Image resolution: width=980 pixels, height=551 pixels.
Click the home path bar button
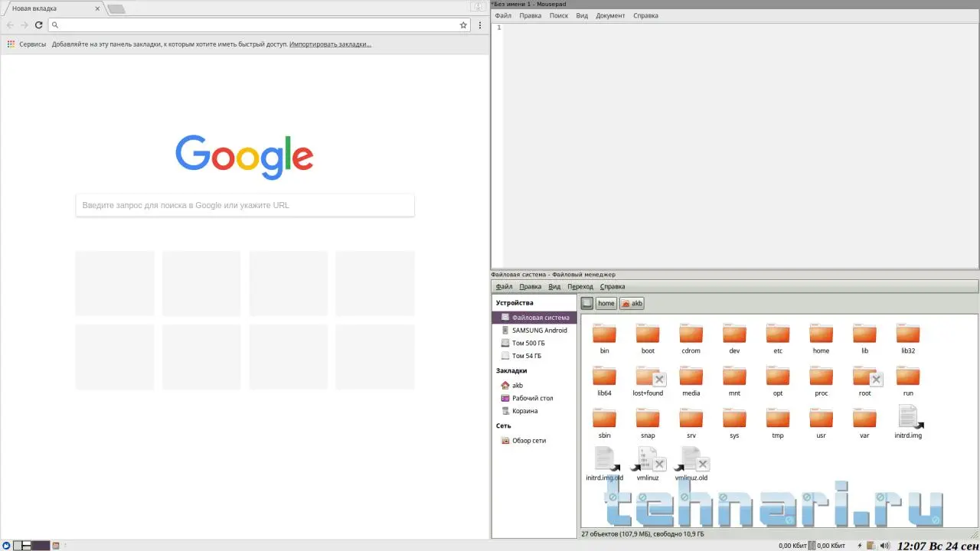point(606,303)
